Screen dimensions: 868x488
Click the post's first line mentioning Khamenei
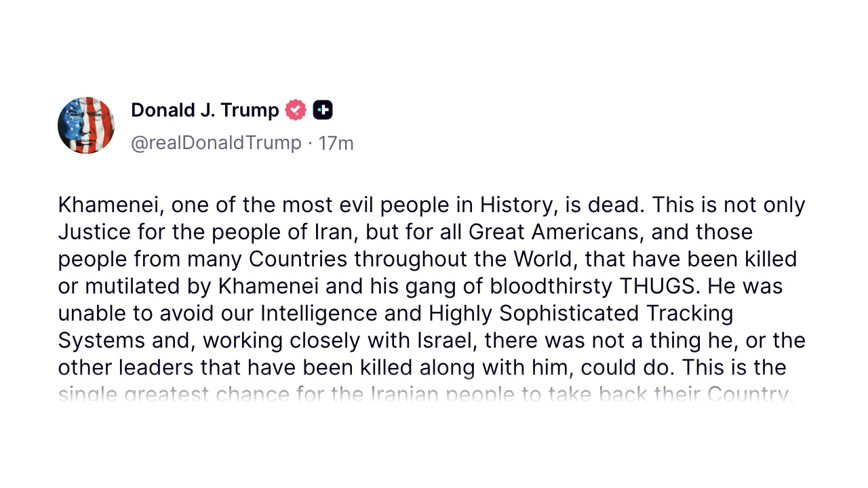tap(431, 205)
